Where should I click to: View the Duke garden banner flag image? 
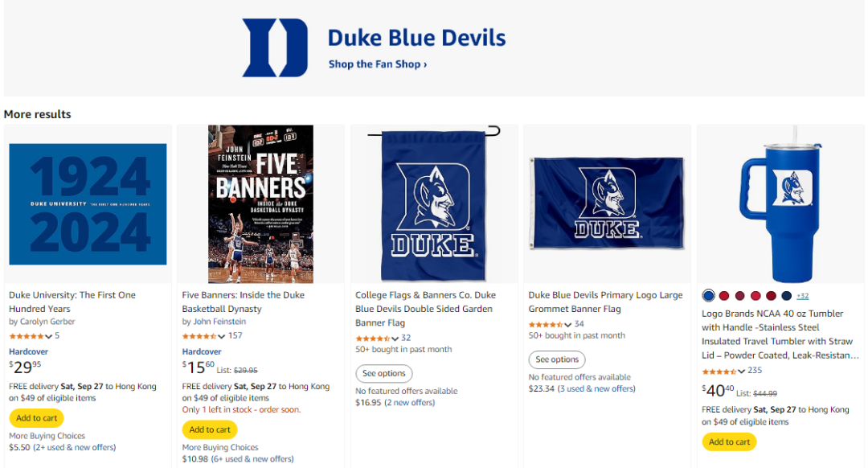tap(434, 204)
